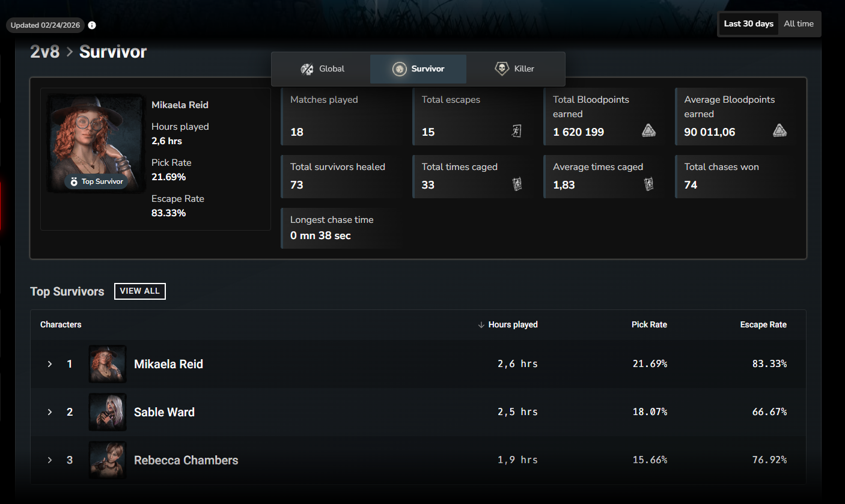
Task: Open Mikaela Reid's large portrait
Action: tap(96, 144)
